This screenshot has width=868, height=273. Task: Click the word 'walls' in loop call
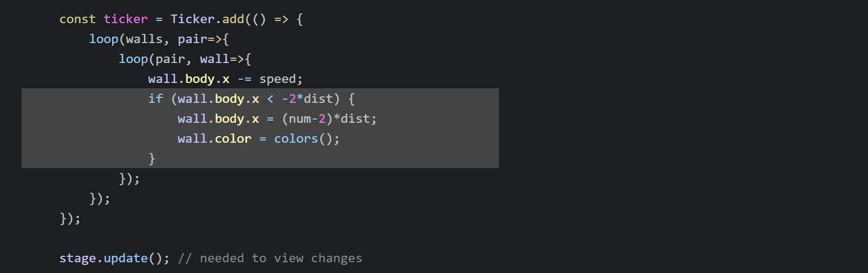tap(144, 39)
